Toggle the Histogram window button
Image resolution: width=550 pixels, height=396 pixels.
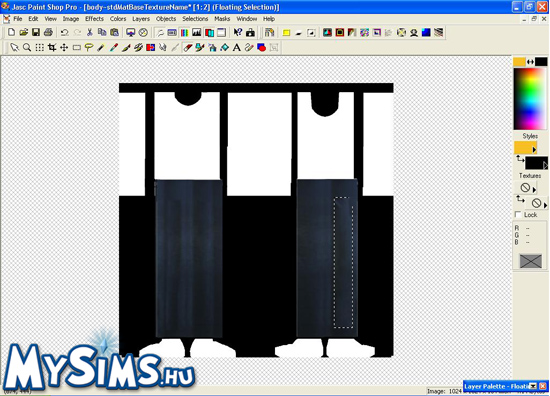coord(196,33)
